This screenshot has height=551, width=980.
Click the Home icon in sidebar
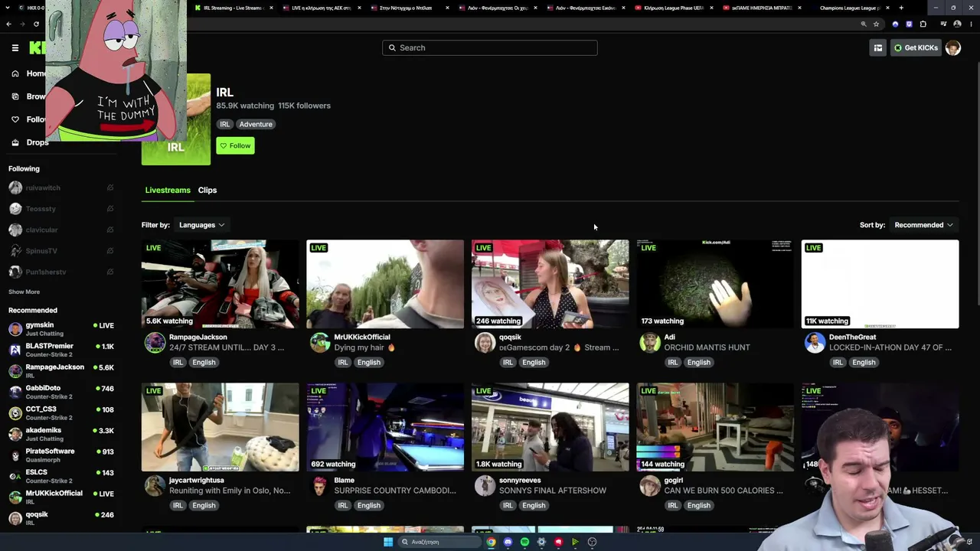[x=15, y=73]
